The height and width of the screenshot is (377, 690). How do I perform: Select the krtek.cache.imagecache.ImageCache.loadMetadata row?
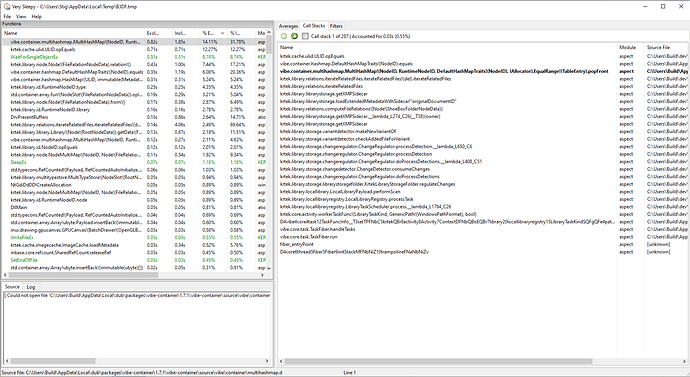(134, 245)
